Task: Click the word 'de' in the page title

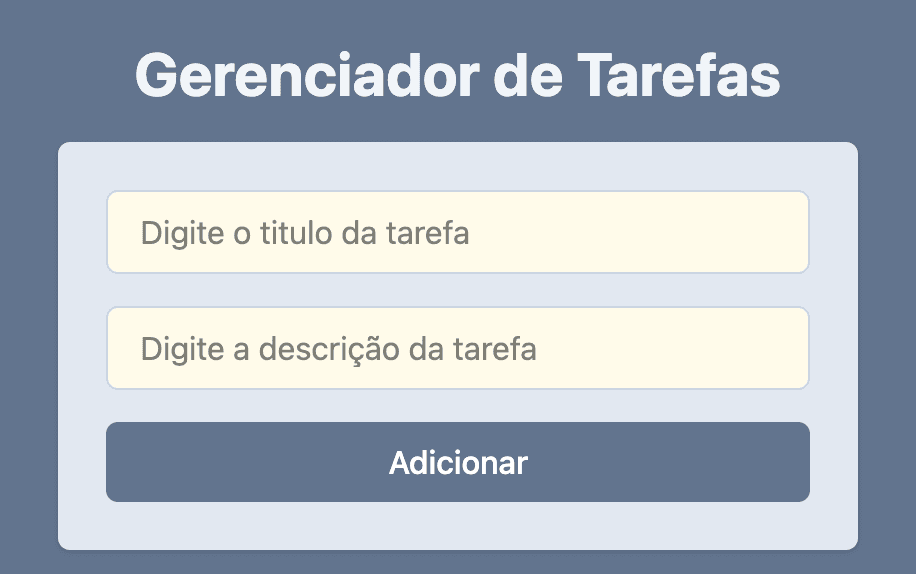Action: 528,76
